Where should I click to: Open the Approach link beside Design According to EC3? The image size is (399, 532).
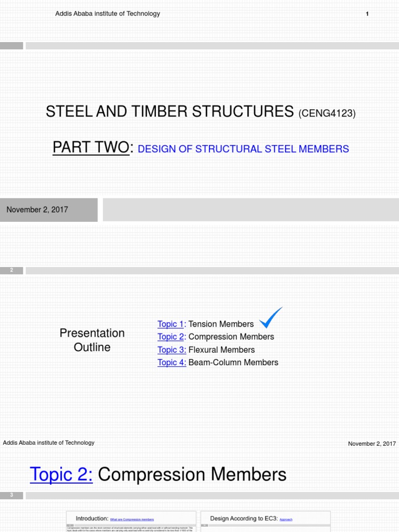[286, 520]
